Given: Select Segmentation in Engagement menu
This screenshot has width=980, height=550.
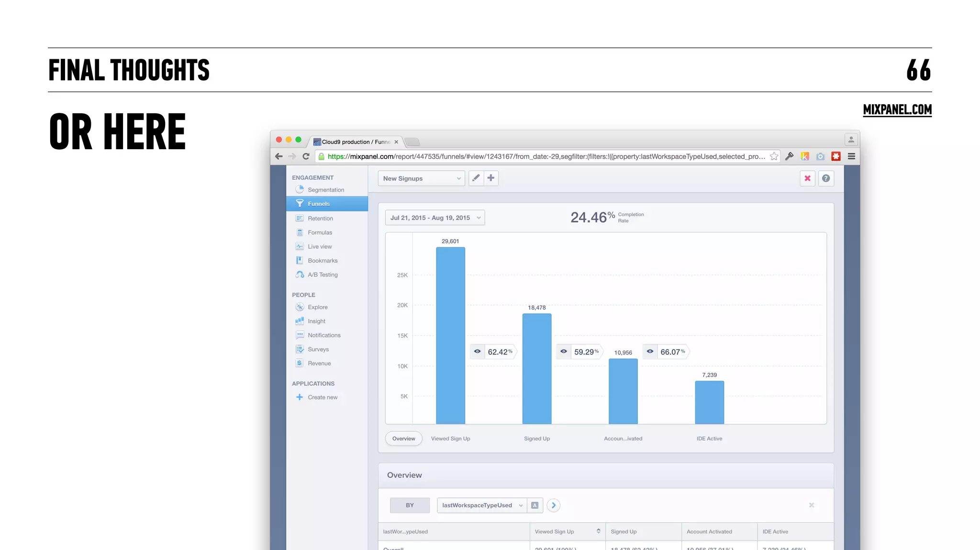Looking at the screenshot, I should [x=325, y=190].
